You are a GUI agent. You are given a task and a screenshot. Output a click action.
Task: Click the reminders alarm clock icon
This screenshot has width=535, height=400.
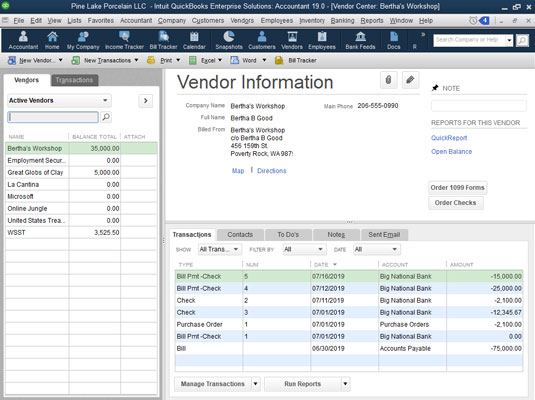pos(473,20)
